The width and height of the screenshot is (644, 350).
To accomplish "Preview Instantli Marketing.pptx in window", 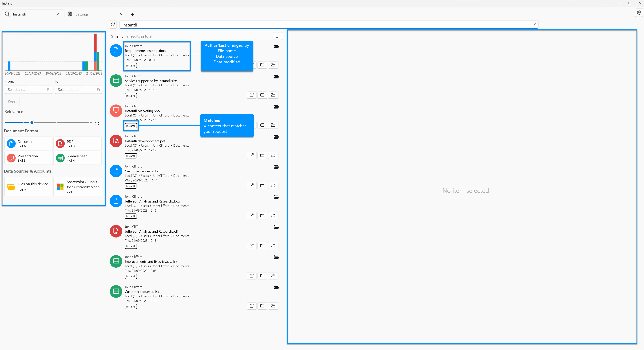I will [x=262, y=125].
